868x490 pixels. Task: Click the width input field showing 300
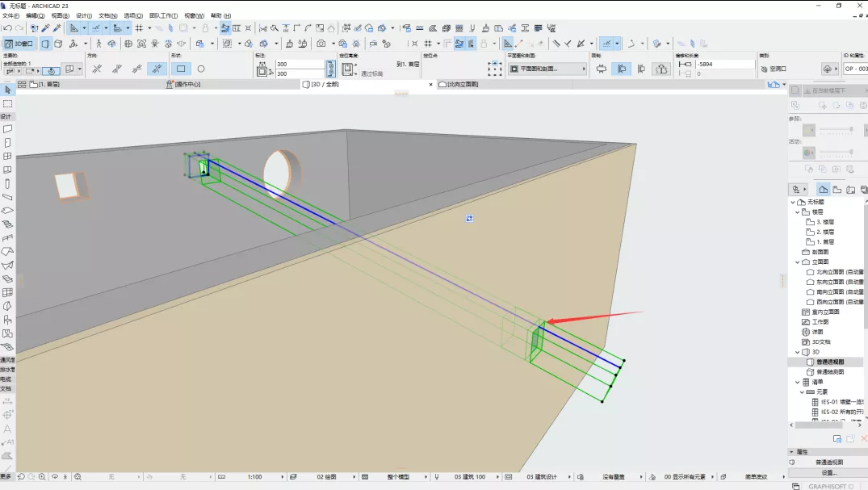299,64
